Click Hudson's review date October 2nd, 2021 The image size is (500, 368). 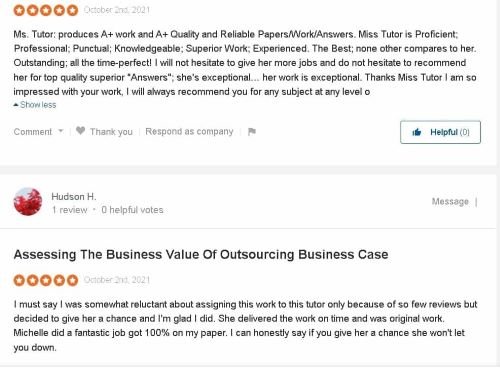tap(117, 280)
